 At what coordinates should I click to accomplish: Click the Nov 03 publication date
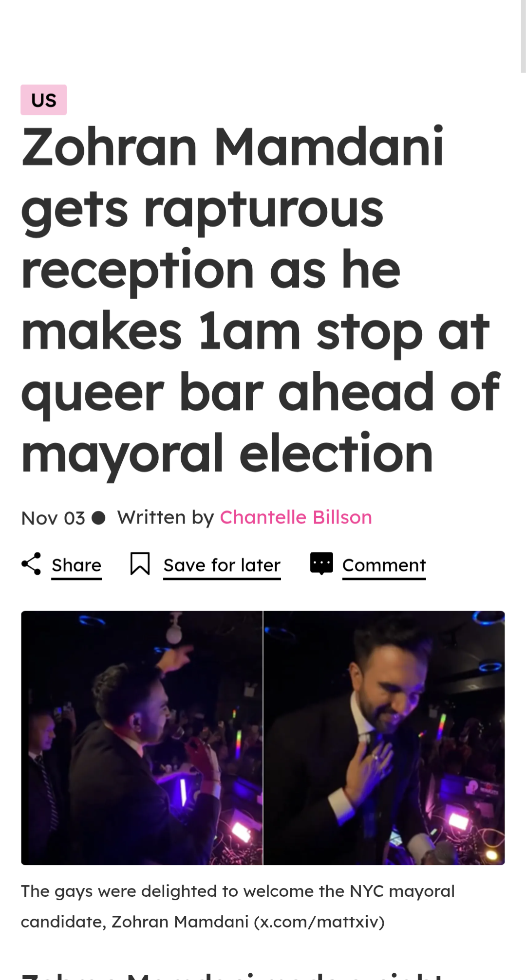[53, 518]
